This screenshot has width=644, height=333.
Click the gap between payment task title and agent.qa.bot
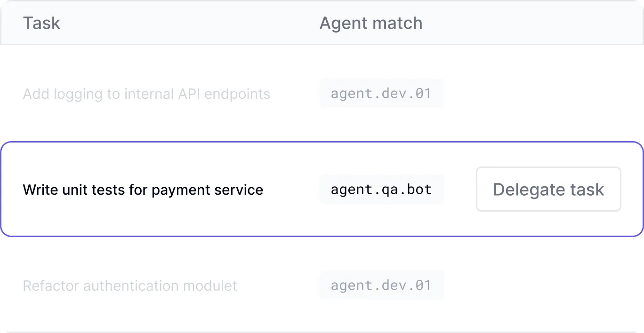[x=291, y=190]
